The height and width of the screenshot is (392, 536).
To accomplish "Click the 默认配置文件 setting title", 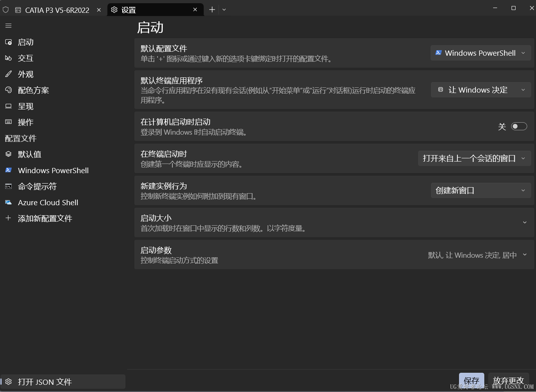I will click(x=164, y=48).
